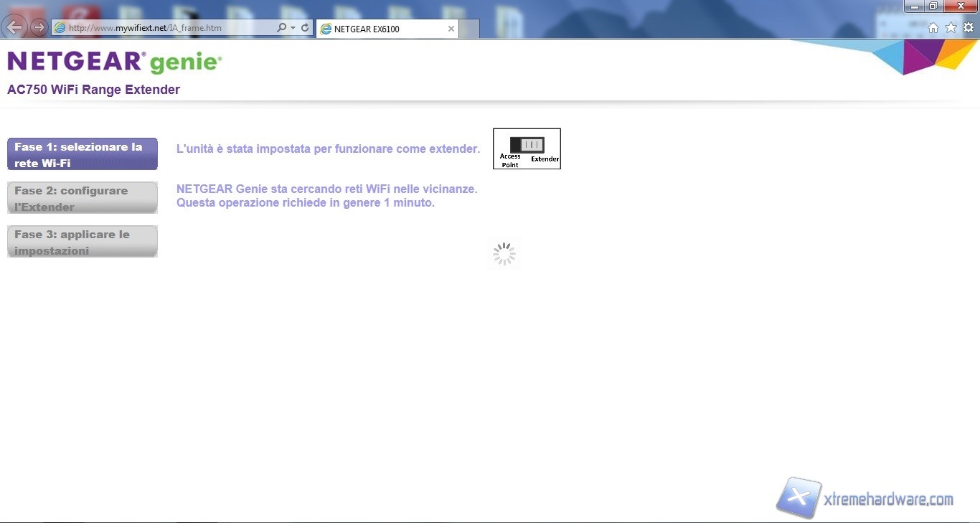Click Fase 1: selezionare la rete Wi-Fi

(83, 154)
